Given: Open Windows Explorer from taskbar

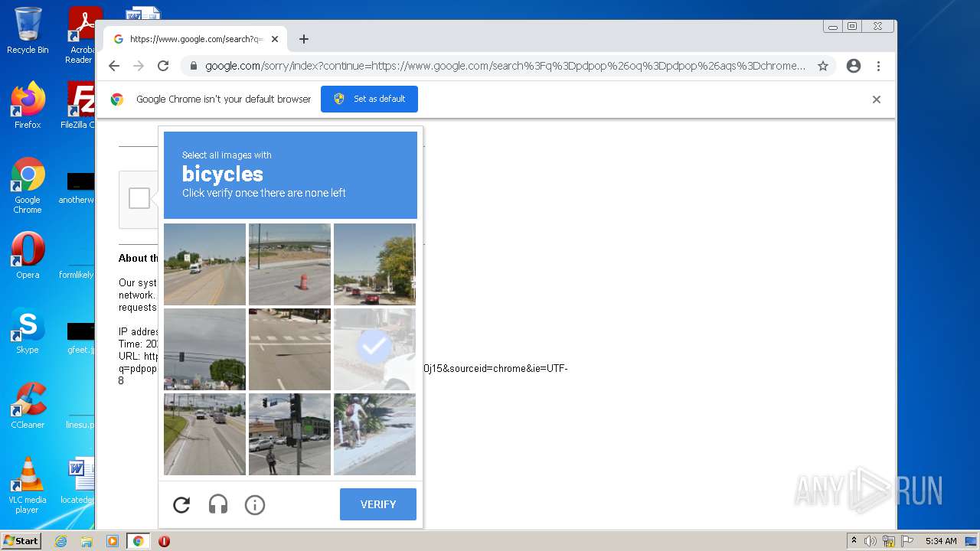Looking at the screenshot, I should coord(87,541).
